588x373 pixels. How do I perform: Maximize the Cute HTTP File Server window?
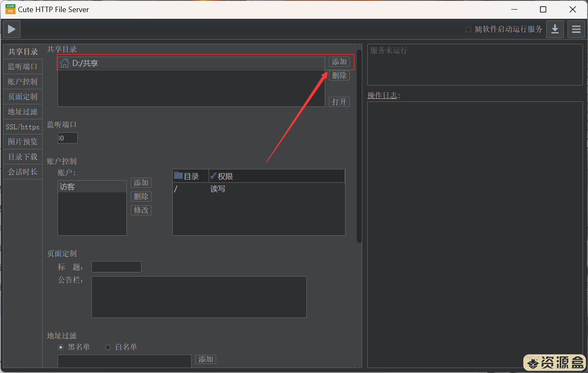(x=543, y=9)
